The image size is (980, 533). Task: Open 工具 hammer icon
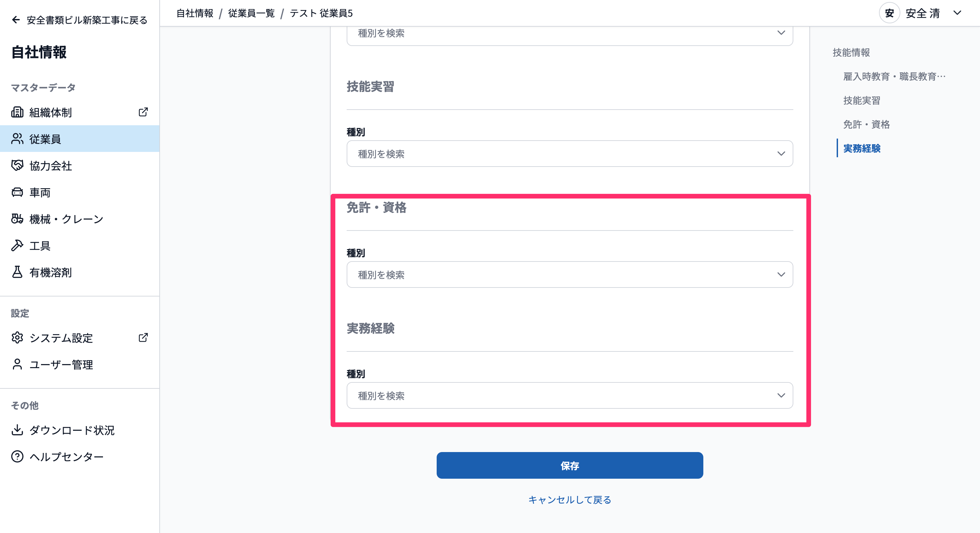(x=17, y=245)
